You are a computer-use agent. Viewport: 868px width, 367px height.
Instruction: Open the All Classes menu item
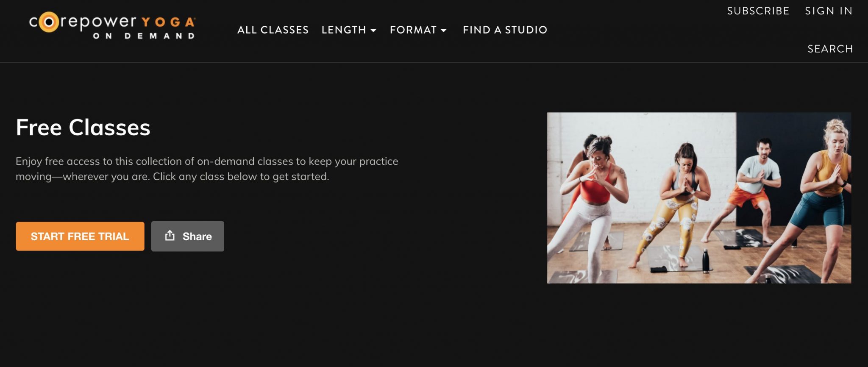[273, 30]
